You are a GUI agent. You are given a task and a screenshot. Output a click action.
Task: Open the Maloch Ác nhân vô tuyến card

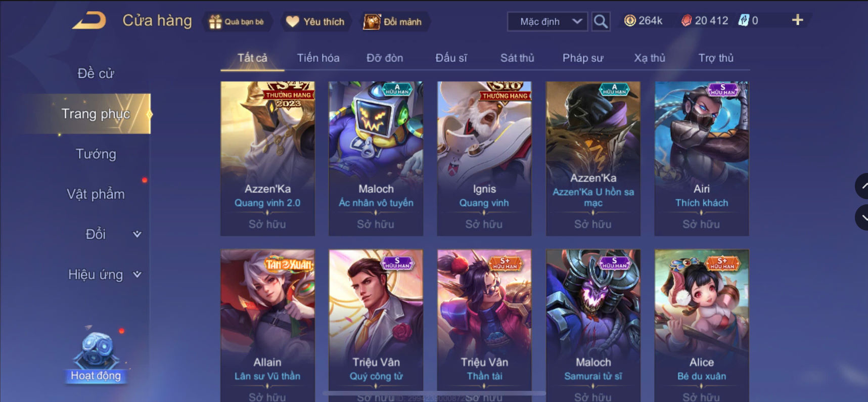(376, 158)
